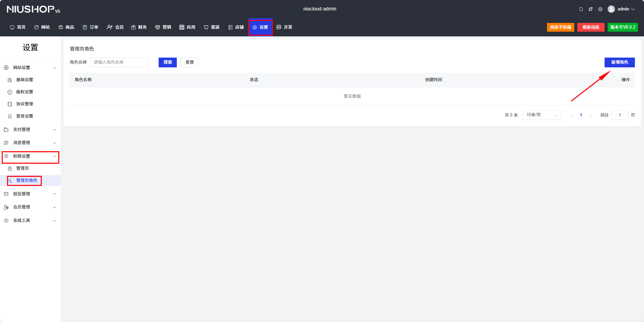Click the gear icon beside admin avatar
Viewport: 644px width, 322px height.
click(600, 9)
